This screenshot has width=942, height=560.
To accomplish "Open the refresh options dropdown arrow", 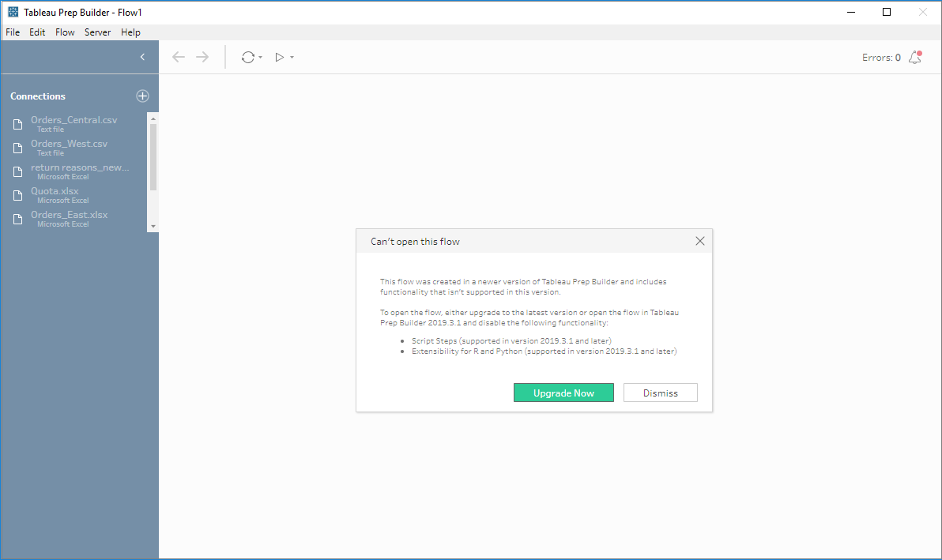I will pos(260,58).
